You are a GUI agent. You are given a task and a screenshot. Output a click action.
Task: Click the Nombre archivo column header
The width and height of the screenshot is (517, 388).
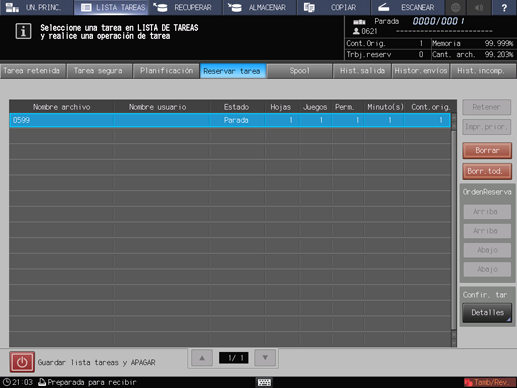[x=62, y=107]
